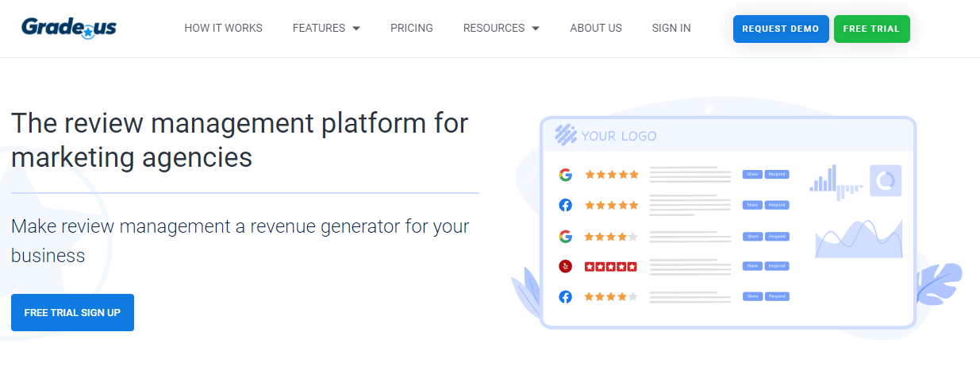Click Respond in the four-star Facebook row
Image resolution: width=980 pixels, height=390 pixels.
click(777, 296)
